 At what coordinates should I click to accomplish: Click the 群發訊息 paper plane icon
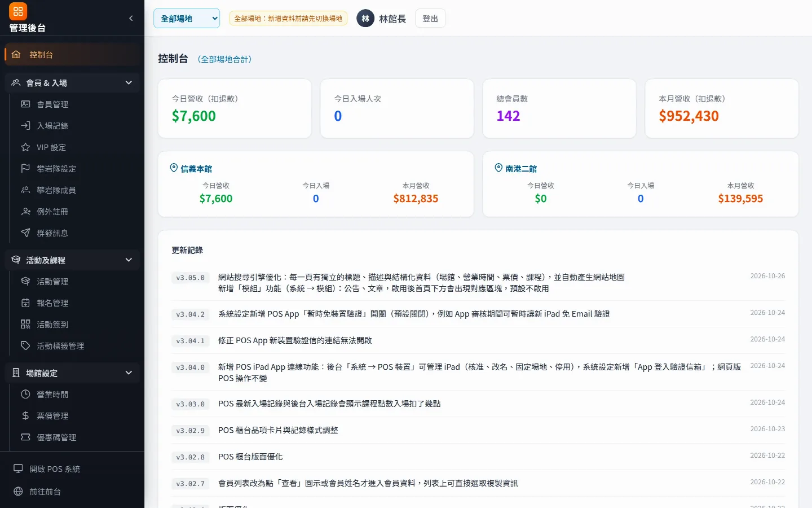(25, 233)
